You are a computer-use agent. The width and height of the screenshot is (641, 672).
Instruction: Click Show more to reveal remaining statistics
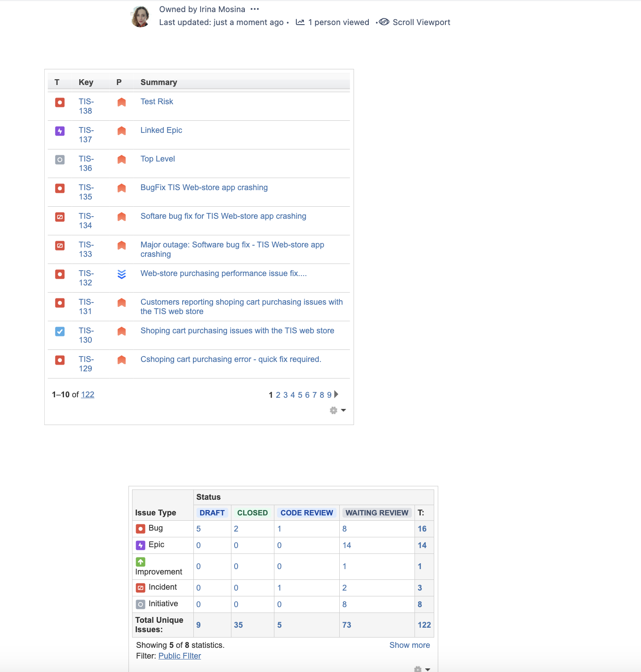tap(409, 645)
